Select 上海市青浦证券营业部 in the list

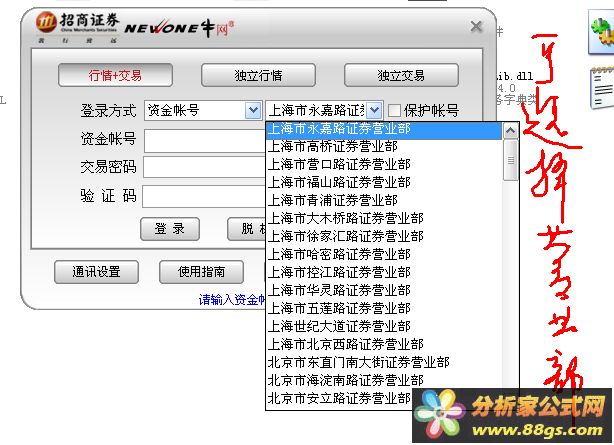384,201
